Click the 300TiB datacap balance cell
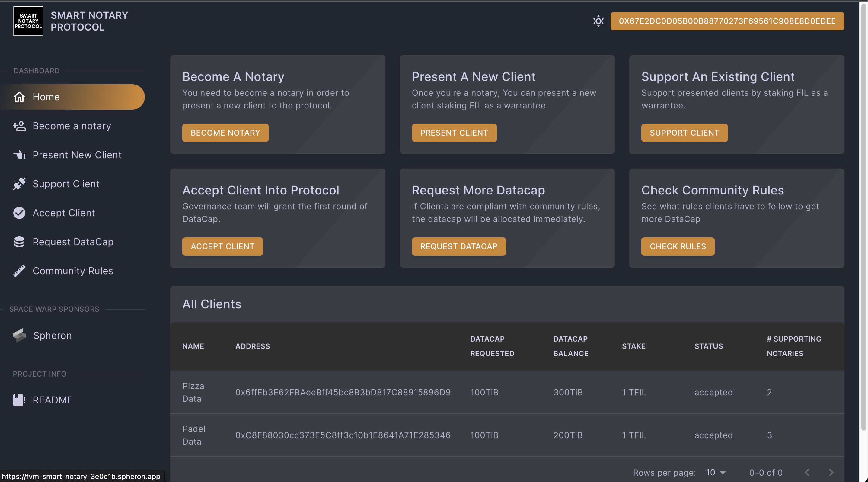This screenshot has height=482, width=868. pos(568,392)
